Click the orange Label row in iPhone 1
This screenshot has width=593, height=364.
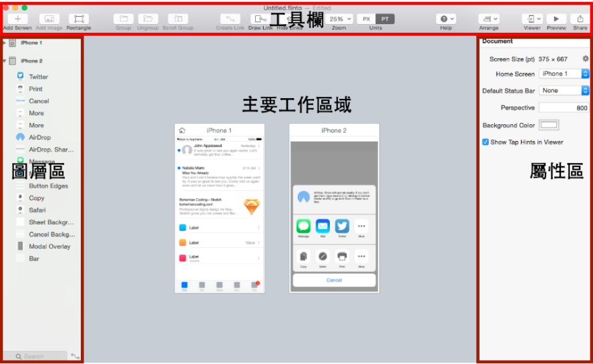(219, 242)
